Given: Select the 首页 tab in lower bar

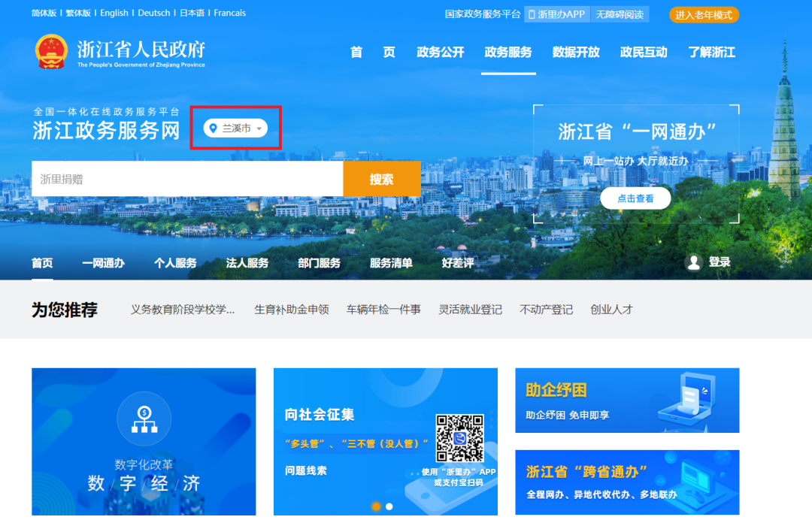Looking at the screenshot, I should (x=42, y=263).
